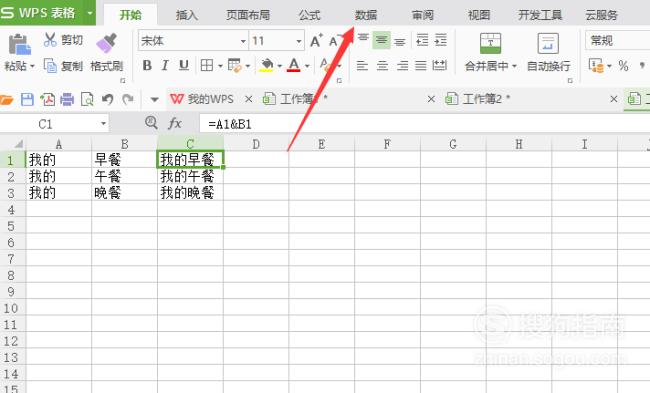Toggle underline formatting
The width and height of the screenshot is (650, 393).
click(x=184, y=66)
